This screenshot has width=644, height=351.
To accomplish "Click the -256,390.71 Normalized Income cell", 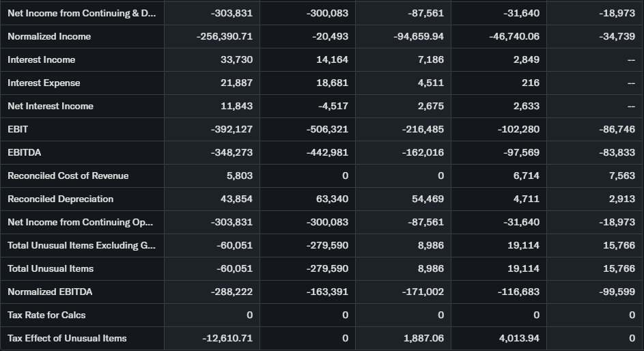I will click(224, 36).
